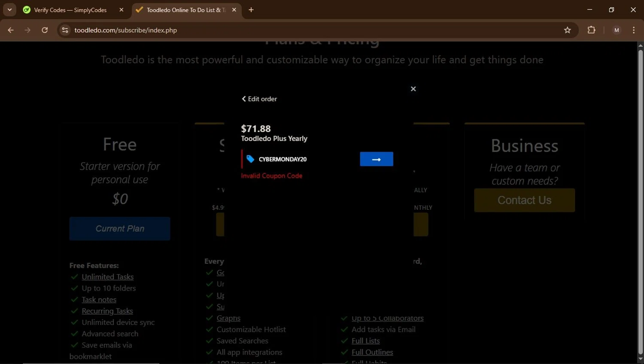The height and width of the screenshot is (364, 644).
Task: Click the Contact Us button
Action: click(524, 200)
